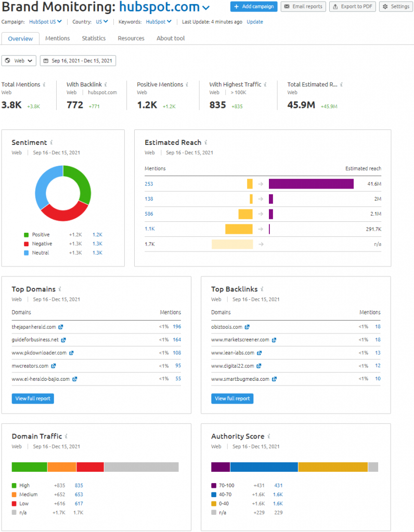The width and height of the screenshot is (414, 532).
Task: Click info icon beside Authority Score title
Action: click(x=269, y=436)
